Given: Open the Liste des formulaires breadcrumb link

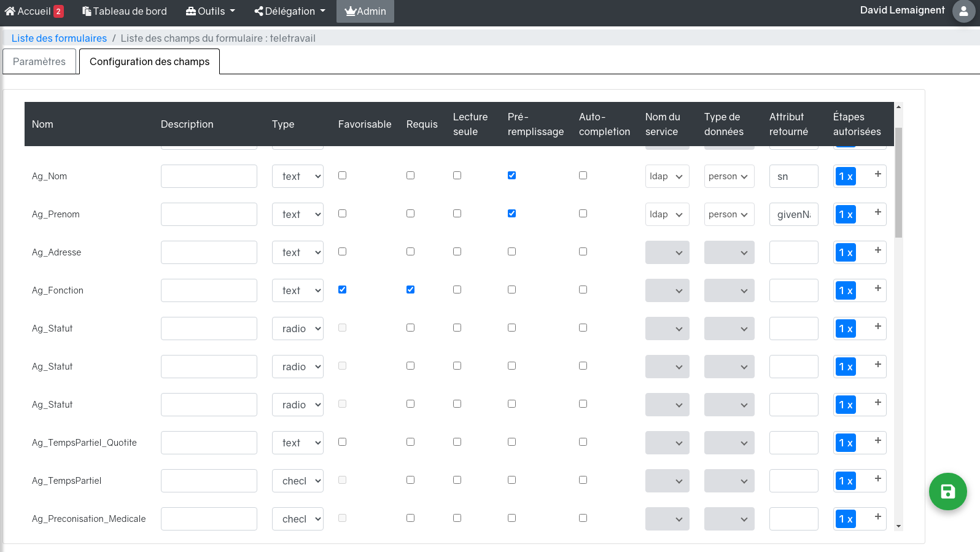Looking at the screenshot, I should [59, 38].
